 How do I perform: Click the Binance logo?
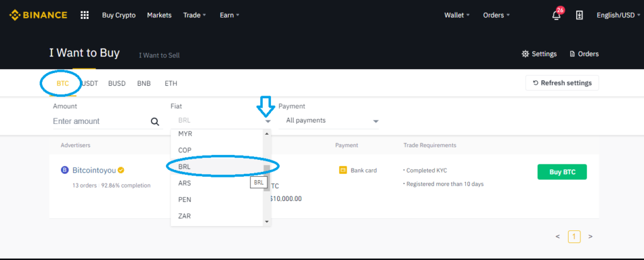(x=38, y=15)
